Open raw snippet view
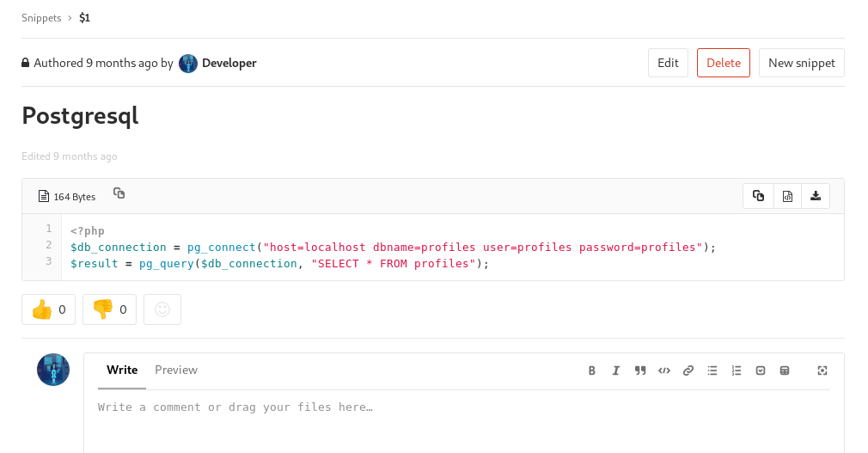 click(787, 196)
